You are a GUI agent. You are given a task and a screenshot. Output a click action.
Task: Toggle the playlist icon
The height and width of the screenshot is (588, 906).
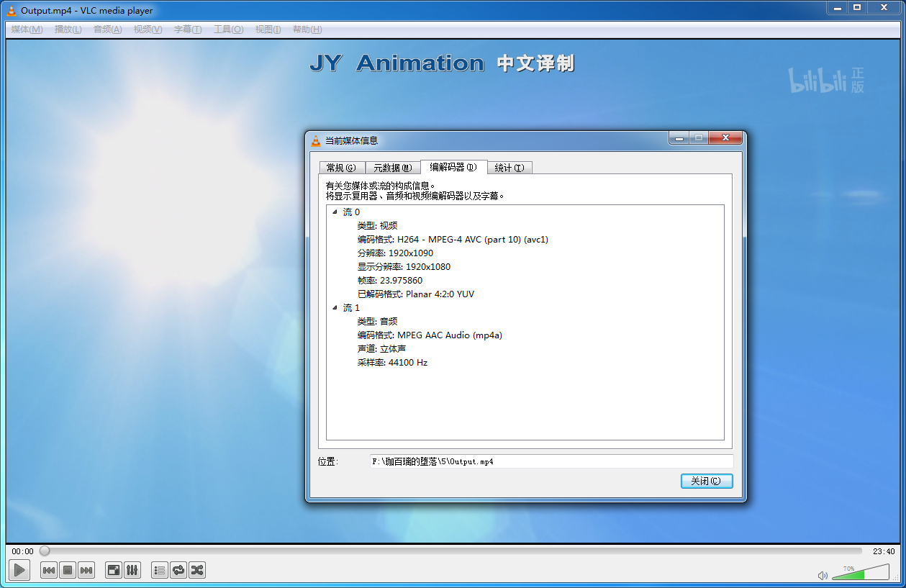click(160, 571)
